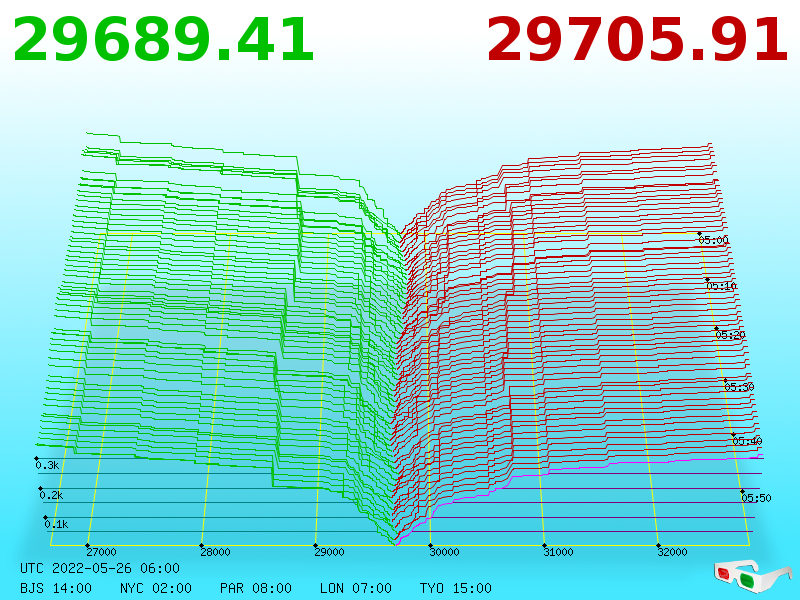The height and width of the screenshot is (600, 800).
Task: Click the 0.3k depth axis label
Action: (47, 465)
